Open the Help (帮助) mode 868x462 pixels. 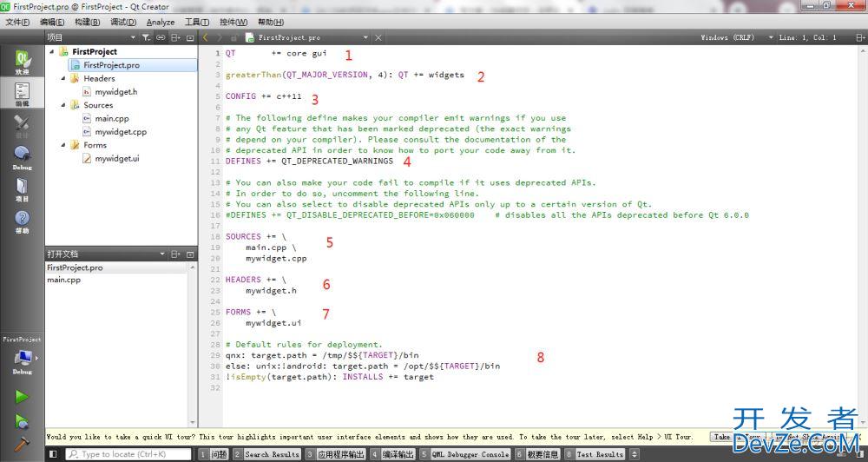[x=23, y=221]
